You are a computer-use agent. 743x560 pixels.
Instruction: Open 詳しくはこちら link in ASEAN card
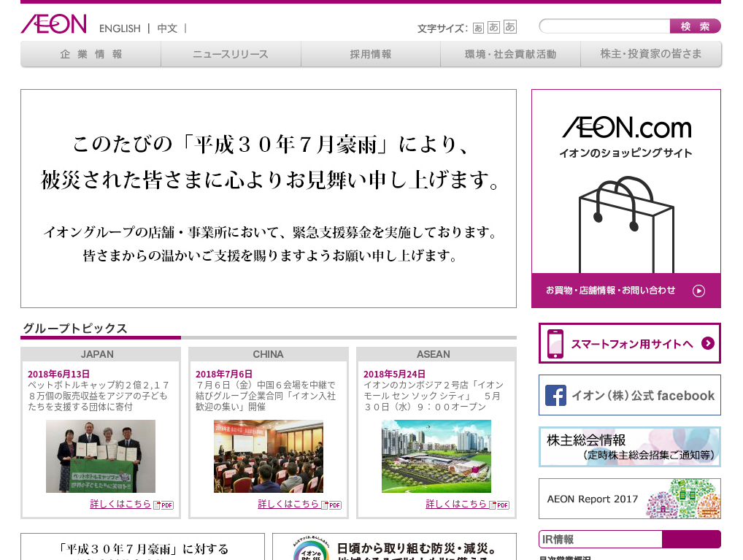coord(456,504)
